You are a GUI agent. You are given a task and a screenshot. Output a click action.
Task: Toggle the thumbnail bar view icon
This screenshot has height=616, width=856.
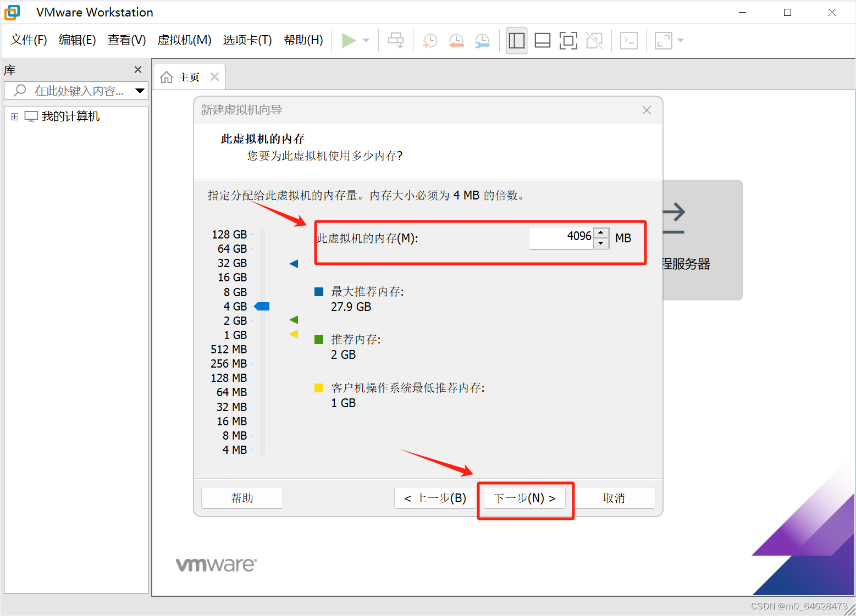pyautogui.click(x=543, y=41)
